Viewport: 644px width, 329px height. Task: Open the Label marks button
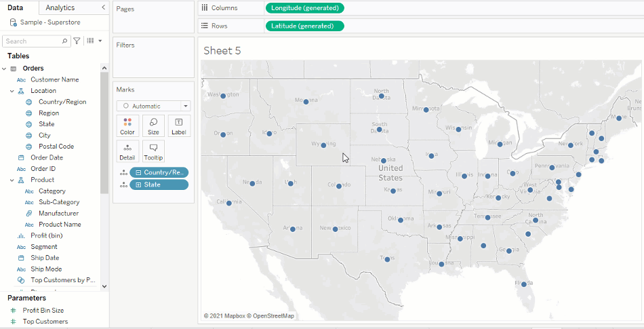pyautogui.click(x=179, y=125)
